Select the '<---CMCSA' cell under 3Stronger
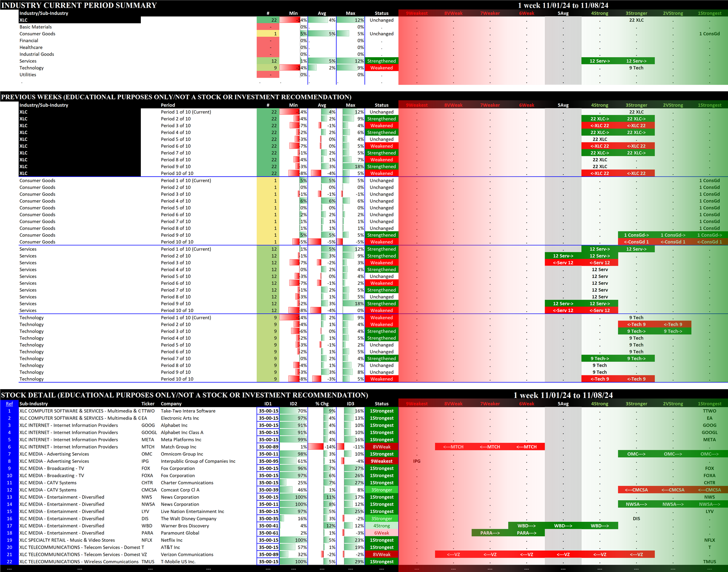Viewport: 728px width, 572px height. pos(636,490)
